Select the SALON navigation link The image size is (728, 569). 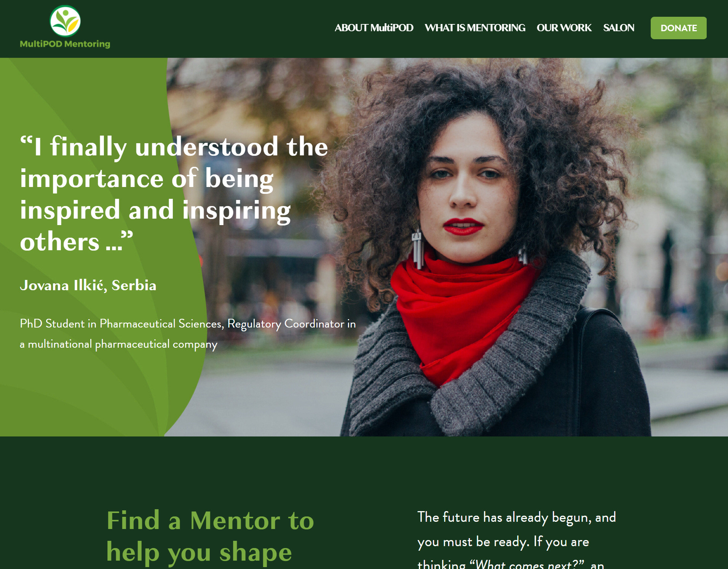[x=619, y=28]
